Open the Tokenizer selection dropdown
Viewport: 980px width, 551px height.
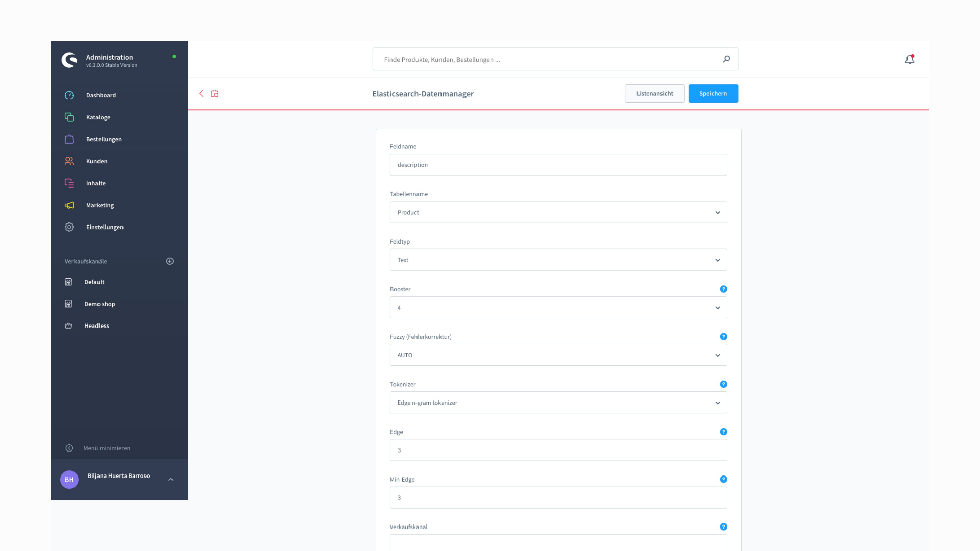pos(558,403)
